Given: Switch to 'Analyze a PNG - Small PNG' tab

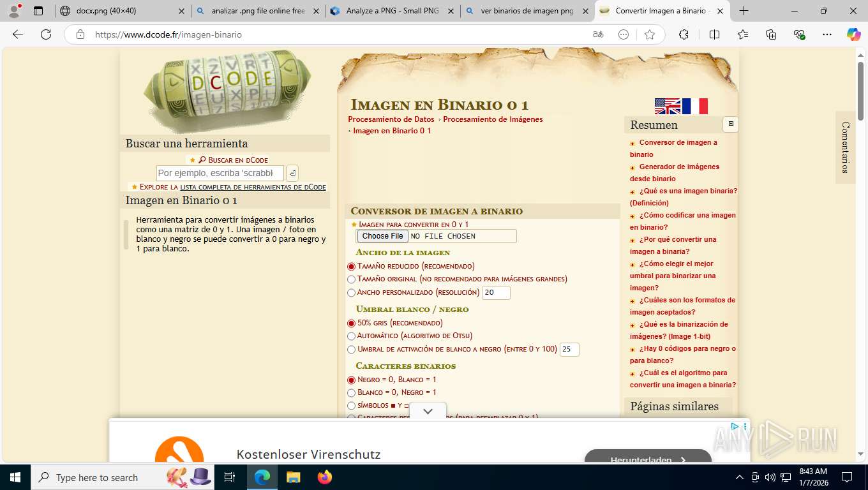Looking at the screenshot, I should coord(393,11).
